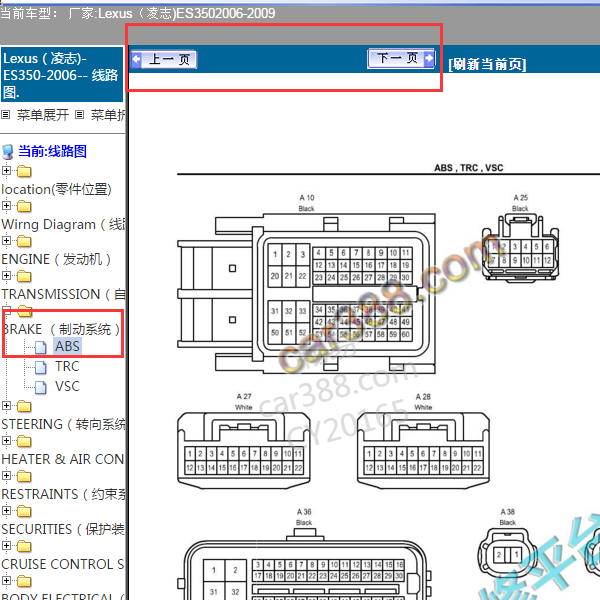Click 菜单折叠 to collapse the menu
Viewport: 600px width, 600px height.
108,114
